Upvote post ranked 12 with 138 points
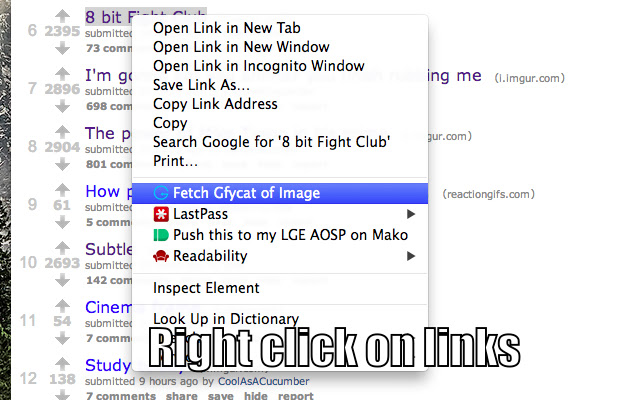Screen dimensions: 640x400 62,364
